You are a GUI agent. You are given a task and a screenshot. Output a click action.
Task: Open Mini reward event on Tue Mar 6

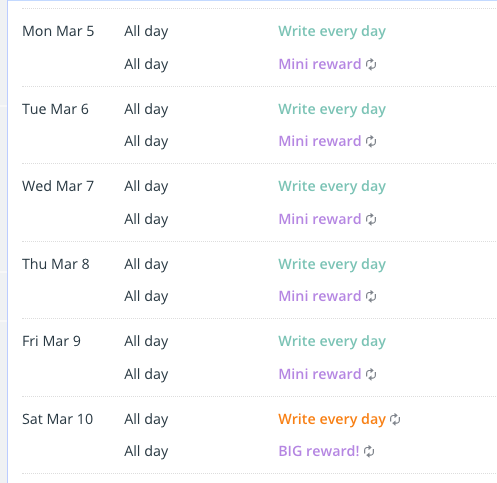[320, 141]
